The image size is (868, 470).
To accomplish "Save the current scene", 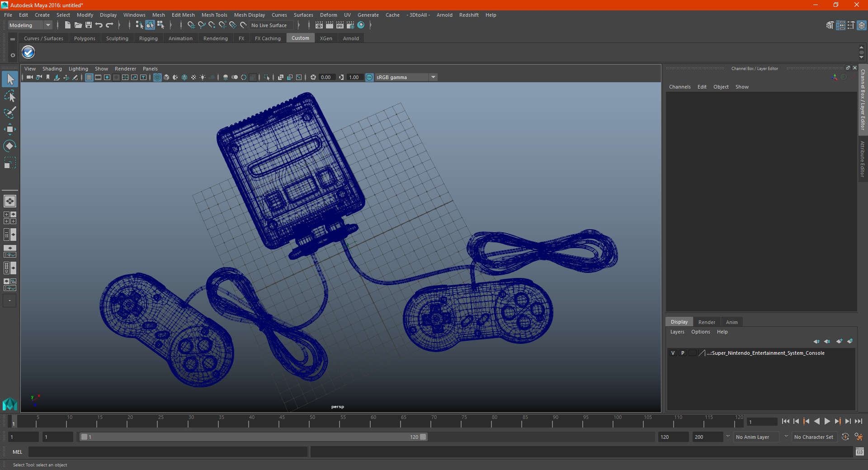I will point(89,25).
